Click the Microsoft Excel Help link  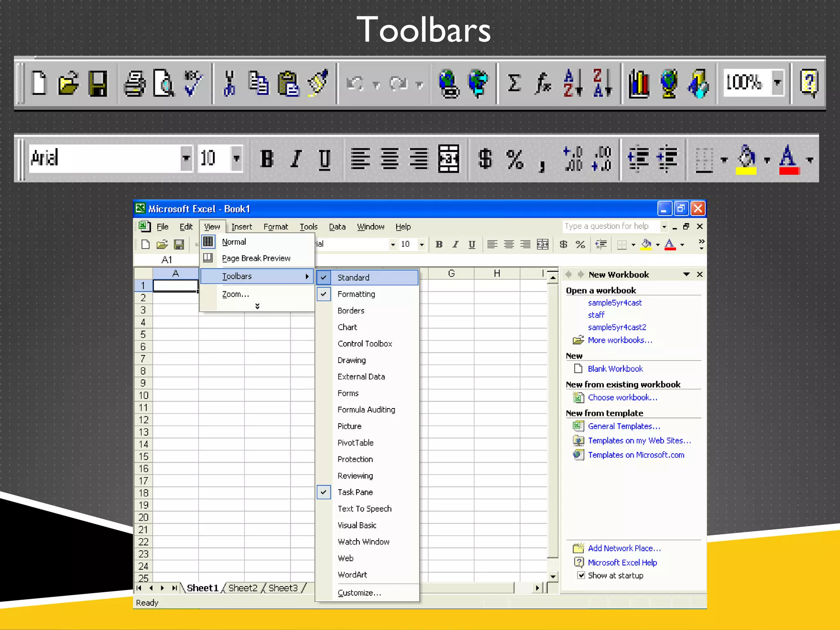622,563
